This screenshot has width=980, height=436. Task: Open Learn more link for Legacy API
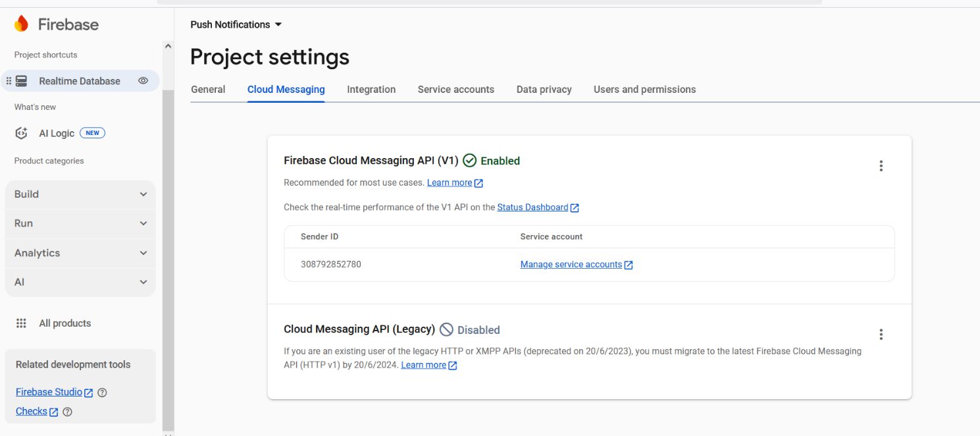(x=423, y=365)
